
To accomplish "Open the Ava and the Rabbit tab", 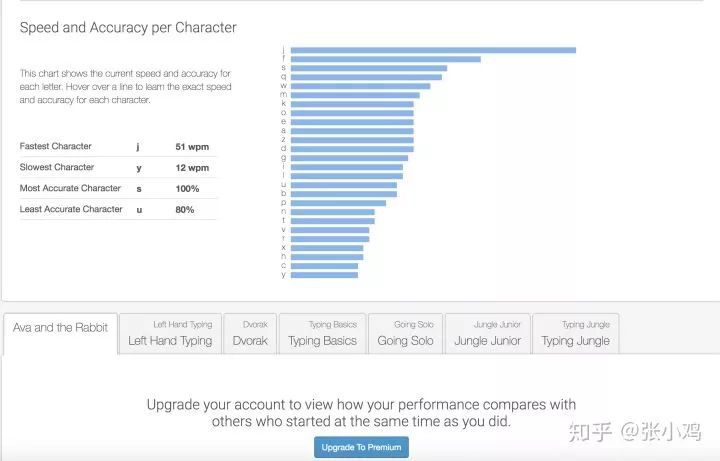I will (x=60, y=333).
